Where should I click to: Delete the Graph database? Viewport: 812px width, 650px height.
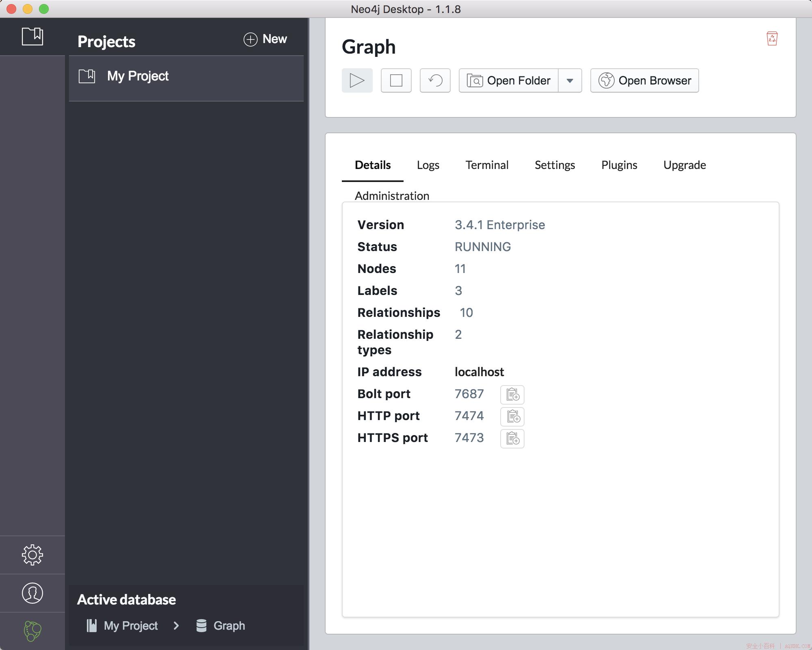[772, 39]
